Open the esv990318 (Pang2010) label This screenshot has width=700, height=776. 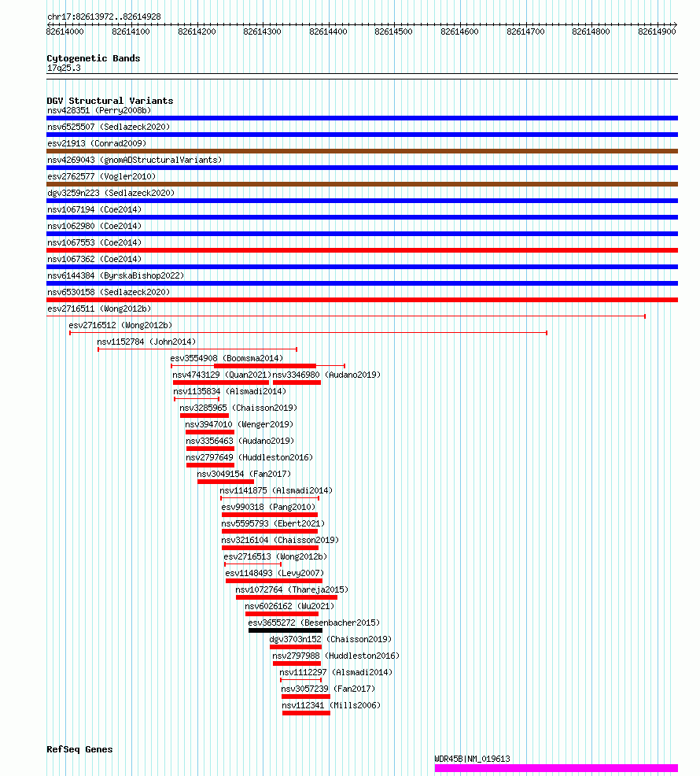coord(268,507)
